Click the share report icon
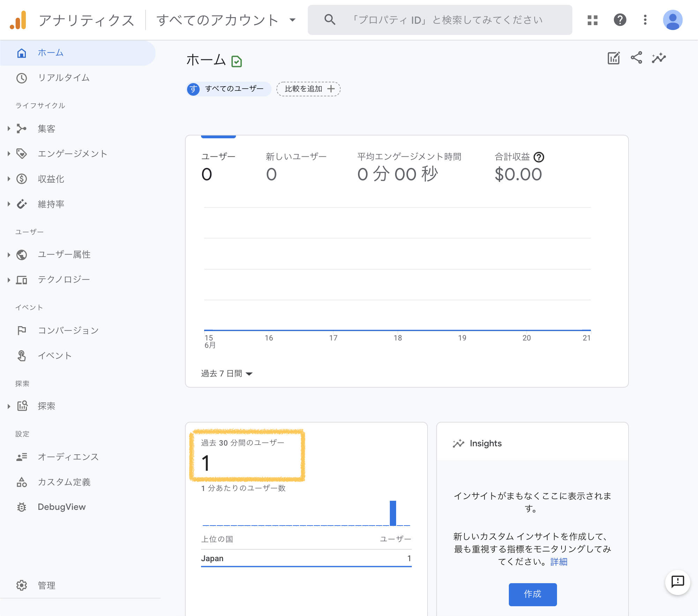The width and height of the screenshot is (698, 616). 636,58
